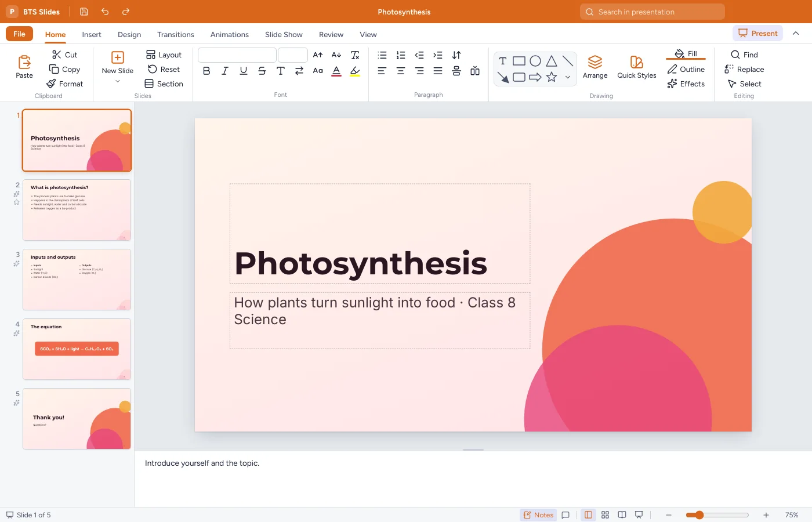Open the font name combo box
This screenshot has height=522, width=812.
(237, 55)
